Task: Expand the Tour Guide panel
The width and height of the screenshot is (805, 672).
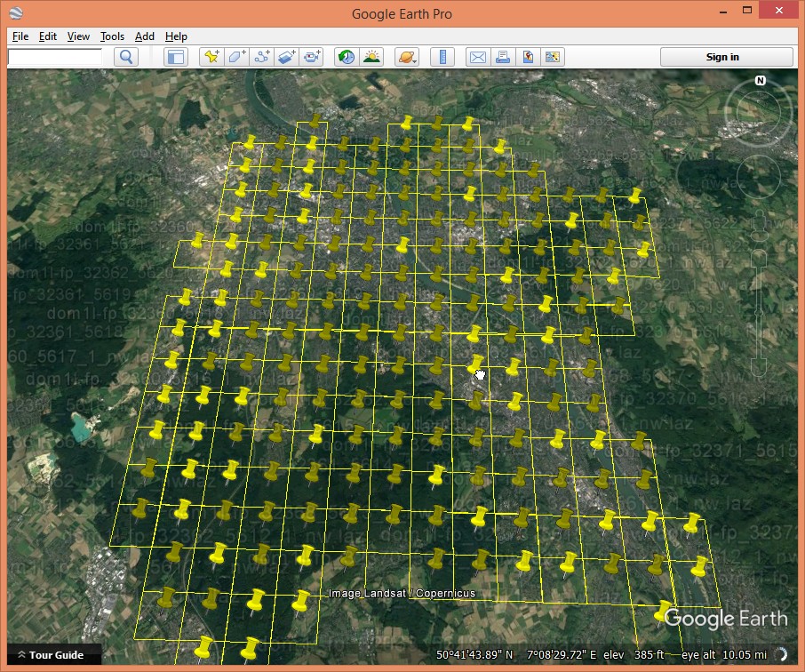Action: (52, 655)
